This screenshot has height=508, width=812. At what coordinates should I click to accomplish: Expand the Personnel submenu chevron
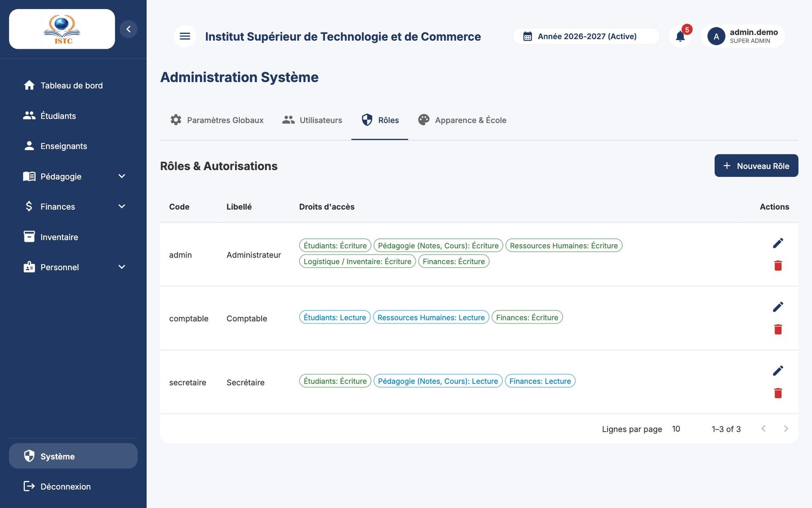pyautogui.click(x=122, y=267)
